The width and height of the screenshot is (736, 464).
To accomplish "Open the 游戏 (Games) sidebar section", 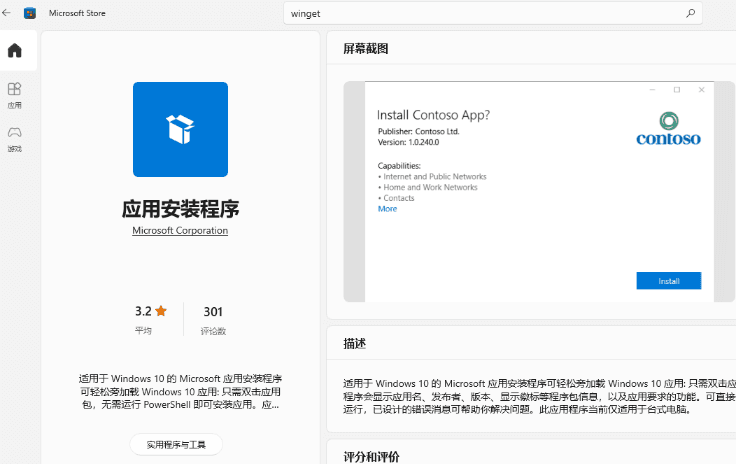I will [x=14, y=138].
